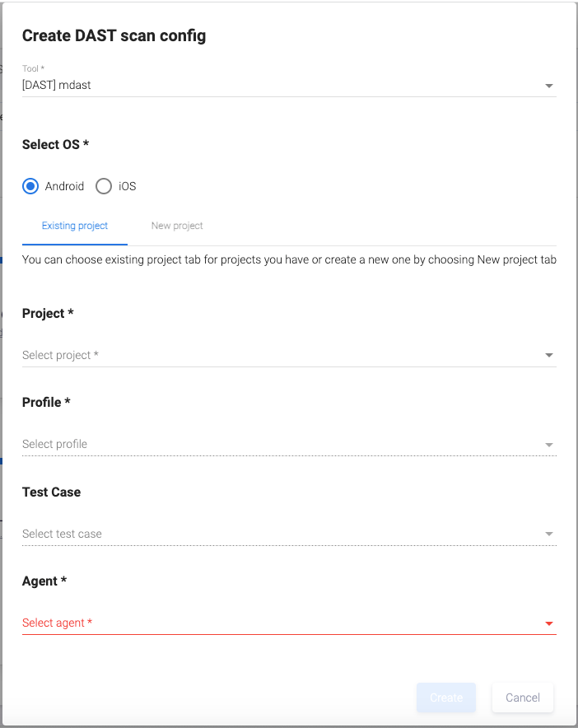
Task: Click the iOS option label text
Action: (127, 186)
